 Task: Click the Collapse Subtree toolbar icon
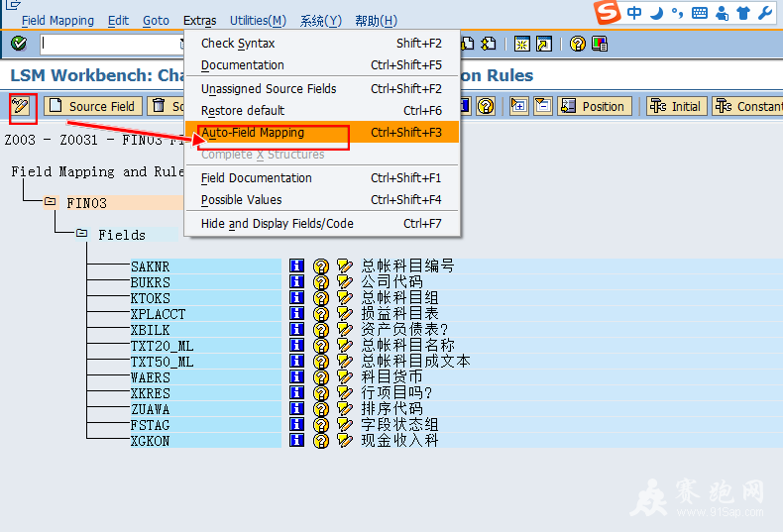tap(542, 106)
